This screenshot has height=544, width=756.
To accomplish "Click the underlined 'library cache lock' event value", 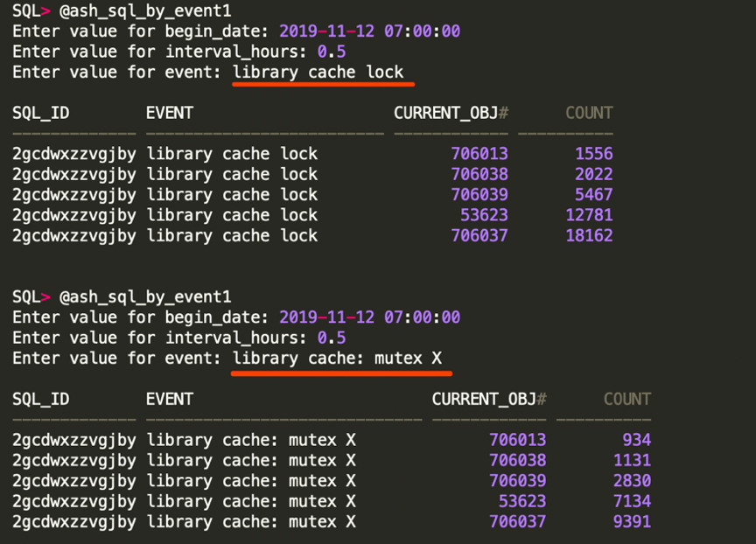I will pos(318,72).
